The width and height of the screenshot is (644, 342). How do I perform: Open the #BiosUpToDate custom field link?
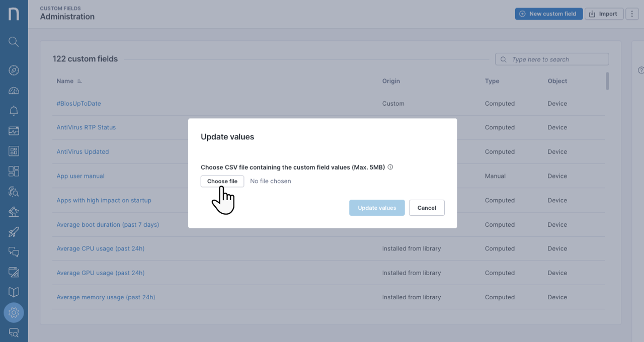(x=78, y=104)
